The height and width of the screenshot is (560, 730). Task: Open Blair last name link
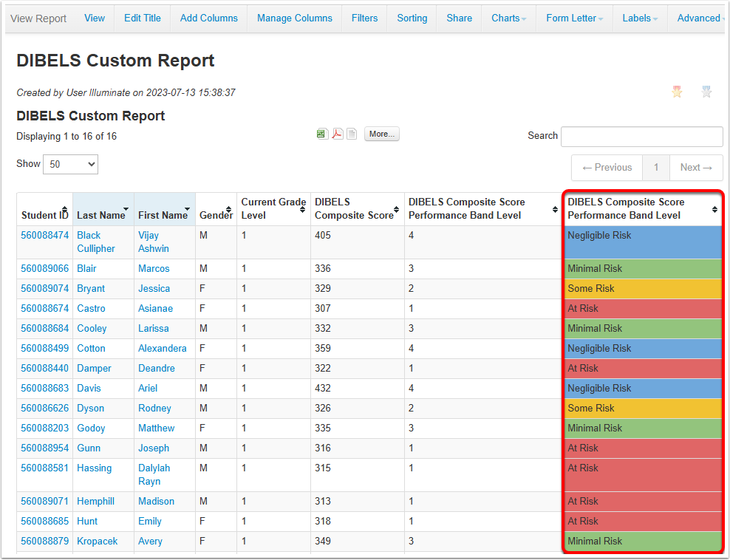pyautogui.click(x=86, y=269)
